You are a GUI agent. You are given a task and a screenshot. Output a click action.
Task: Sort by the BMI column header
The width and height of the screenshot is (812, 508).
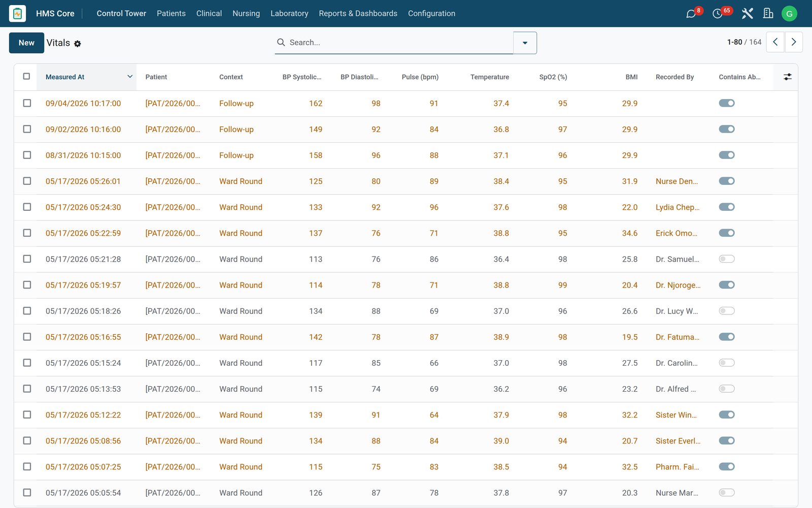631,77
